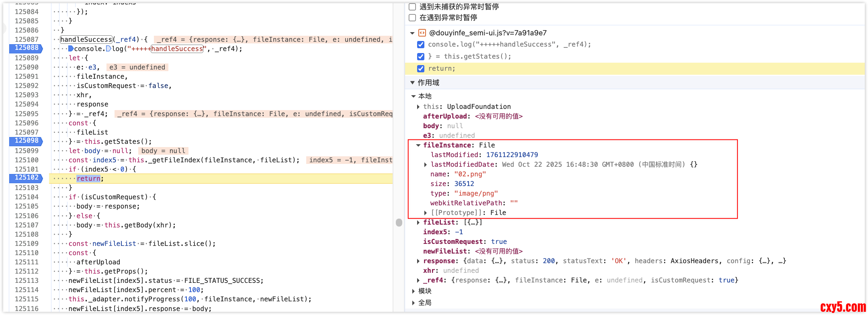Remove the breakpoint badge on line 125102
The height and width of the screenshot is (315, 868).
pyautogui.click(x=26, y=178)
